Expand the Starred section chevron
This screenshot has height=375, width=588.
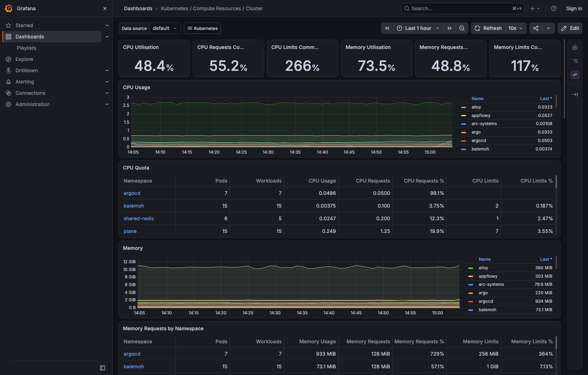tap(107, 25)
